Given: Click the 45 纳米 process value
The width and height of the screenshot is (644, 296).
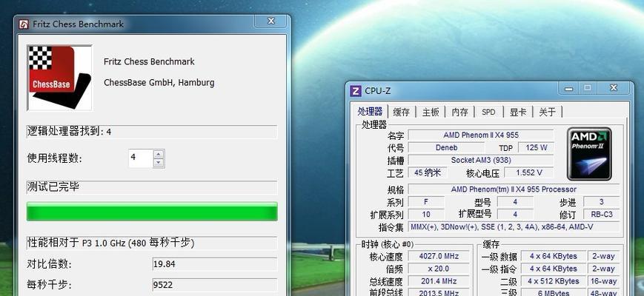Looking at the screenshot, I should [428, 173].
